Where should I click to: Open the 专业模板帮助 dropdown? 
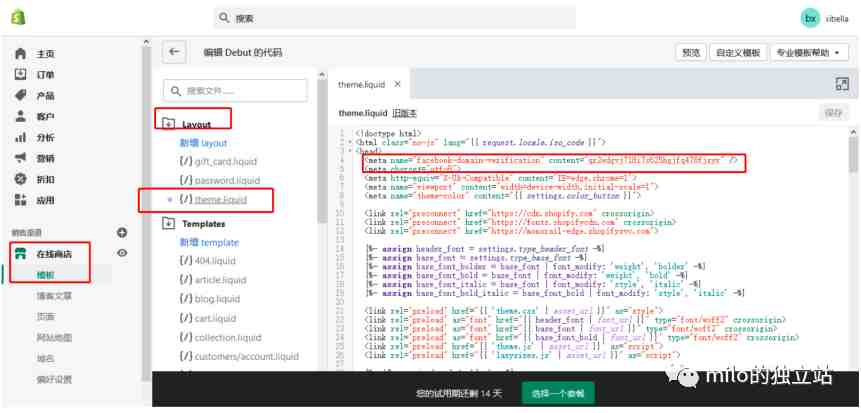809,53
